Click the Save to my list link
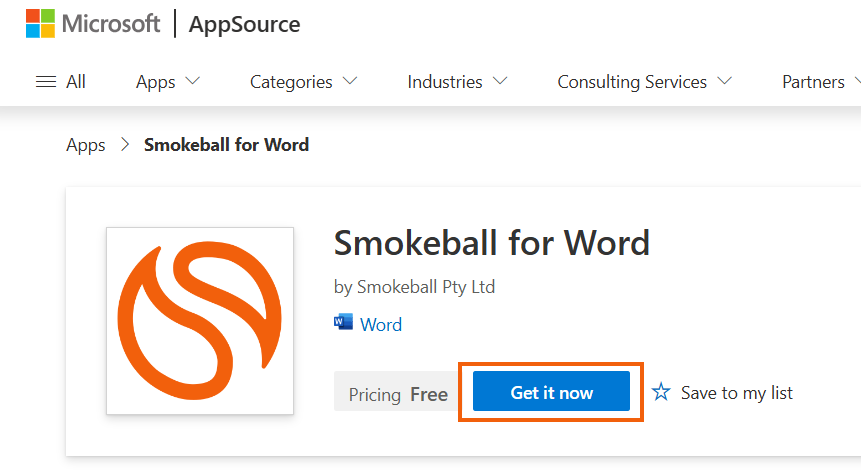 (x=737, y=392)
